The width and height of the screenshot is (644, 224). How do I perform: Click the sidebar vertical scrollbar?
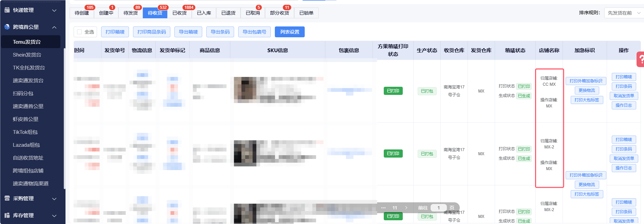pos(64,119)
